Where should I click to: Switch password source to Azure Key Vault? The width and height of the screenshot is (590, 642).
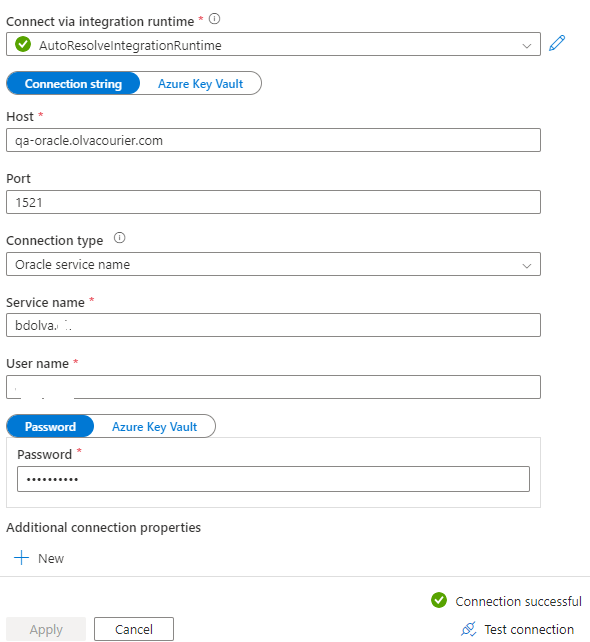pyautogui.click(x=154, y=427)
